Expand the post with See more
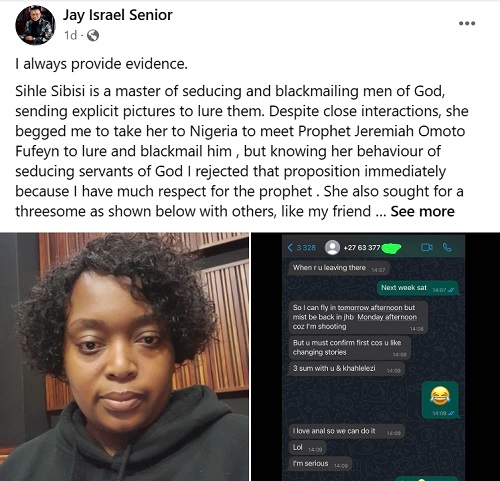 tap(422, 211)
